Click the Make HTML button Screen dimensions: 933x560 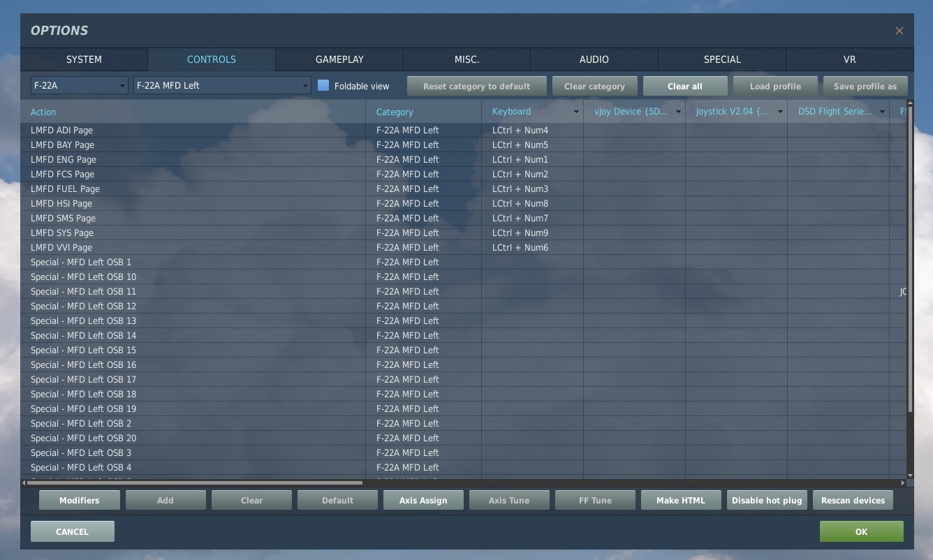(x=681, y=500)
